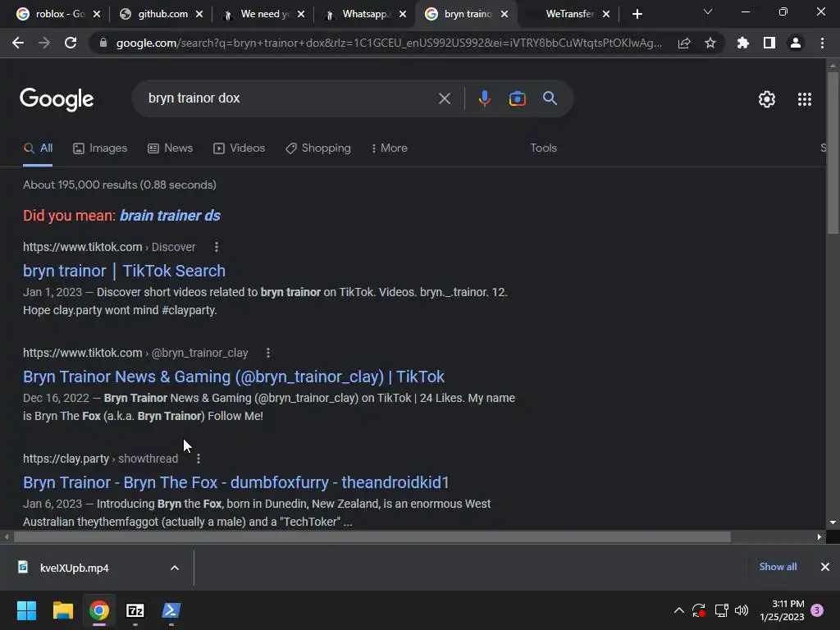
Task: View site security lock information
Action: (103, 43)
